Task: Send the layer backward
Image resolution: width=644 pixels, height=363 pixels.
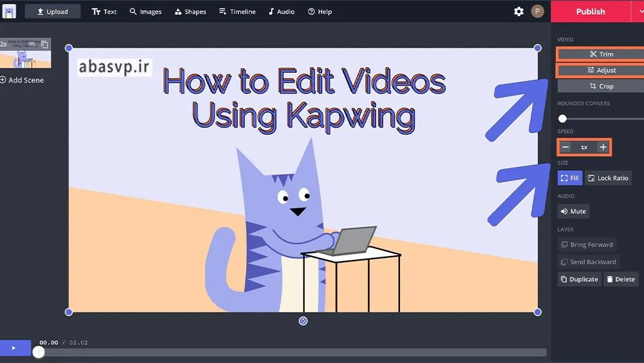Action: point(589,262)
